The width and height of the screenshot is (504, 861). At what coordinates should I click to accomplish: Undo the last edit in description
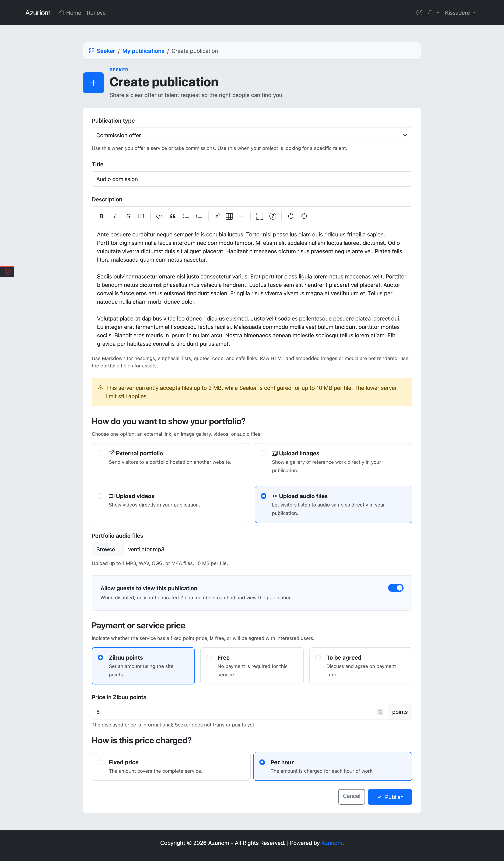tap(290, 216)
